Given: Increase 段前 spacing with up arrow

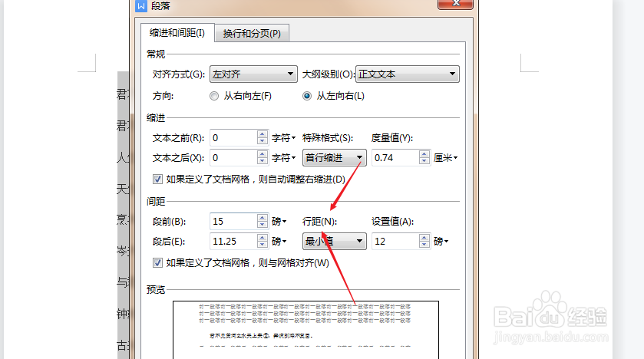Looking at the screenshot, I should [263, 217].
